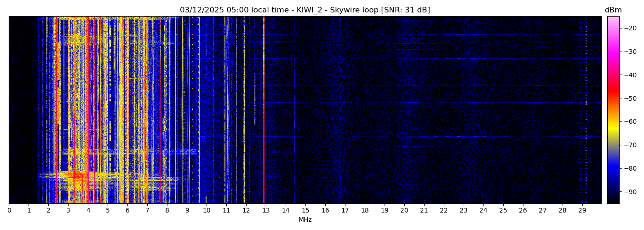Image resolution: width=644 pixels, height=230 pixels.
Task: Click the −90 dBm colorbar tick label
Action: click(629, 192)
